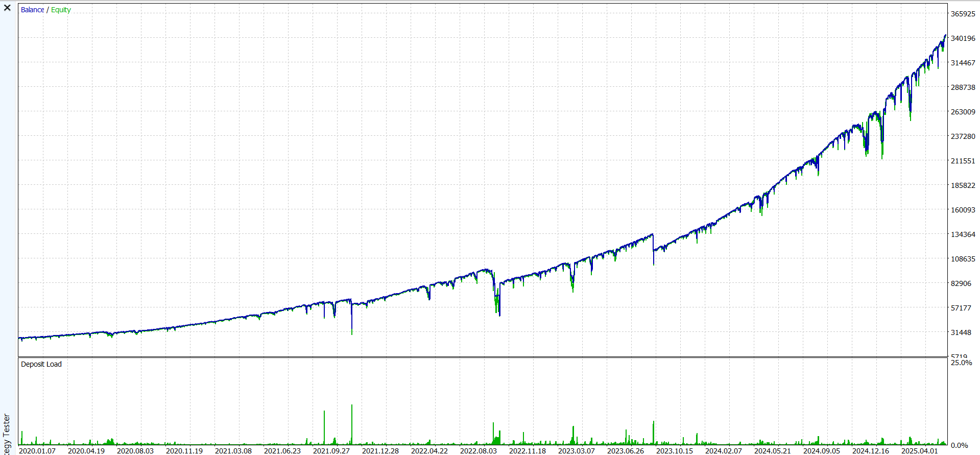This screenshot has height=455, width=980.
Task: Click the 0.0% deposit load scale label
Action: 959,445
